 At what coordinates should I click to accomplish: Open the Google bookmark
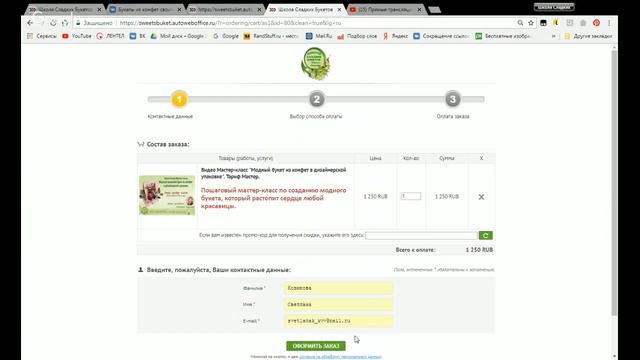pyautogui.click(x=226, y=36)
